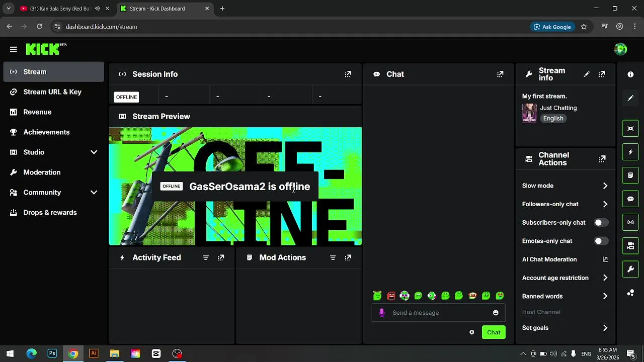Edit Stream info with pencil icon
644x362 pixels.
tap(587, 74)
